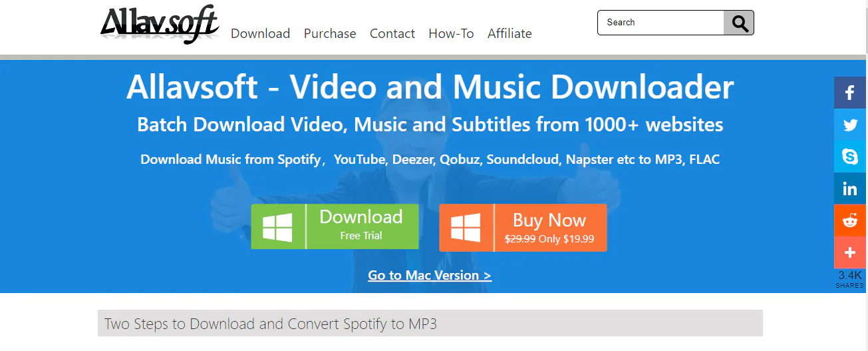Share on Twitter from the sidebar

pyautogui.click(x=850, y=125)
